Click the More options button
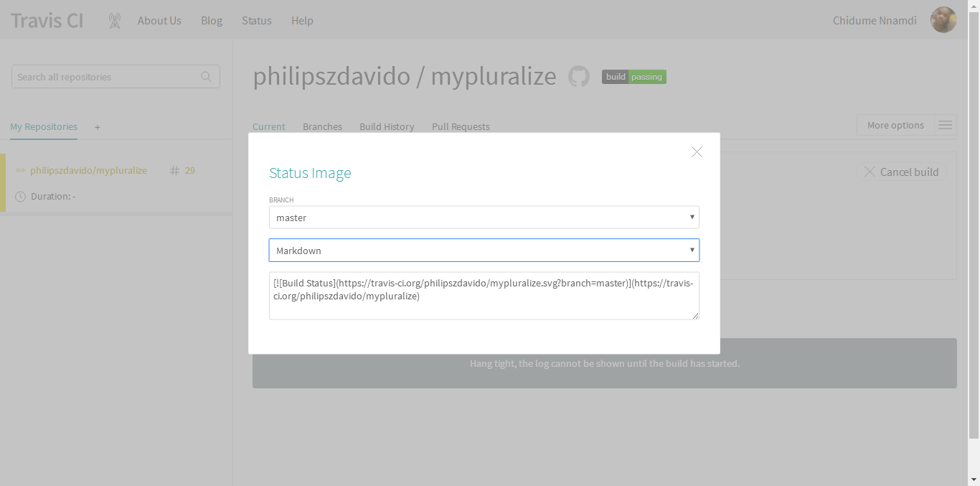The image size is (980, 486). [x=895, y=125]
